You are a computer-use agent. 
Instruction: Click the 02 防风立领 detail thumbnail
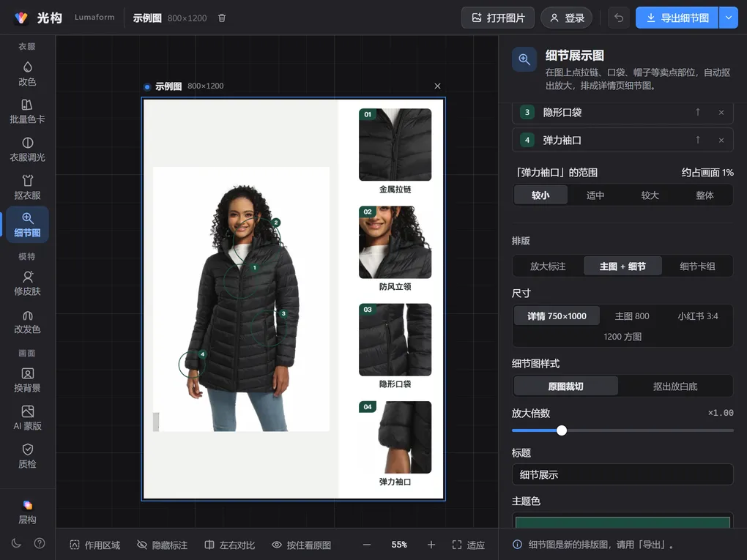pos(395,242)
